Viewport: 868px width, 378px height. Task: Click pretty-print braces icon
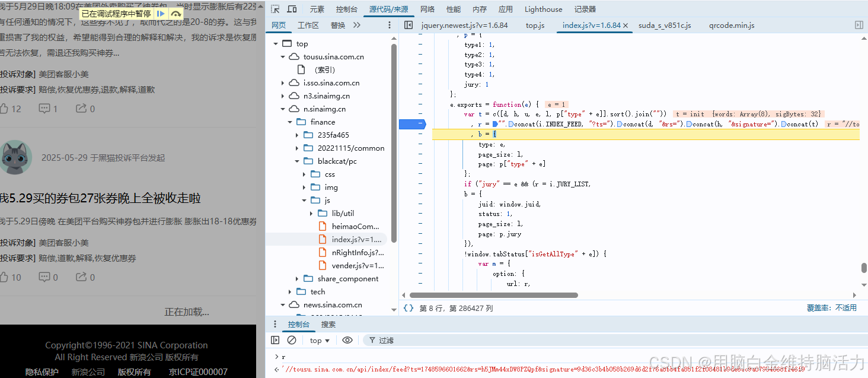[x=408, y=308]
